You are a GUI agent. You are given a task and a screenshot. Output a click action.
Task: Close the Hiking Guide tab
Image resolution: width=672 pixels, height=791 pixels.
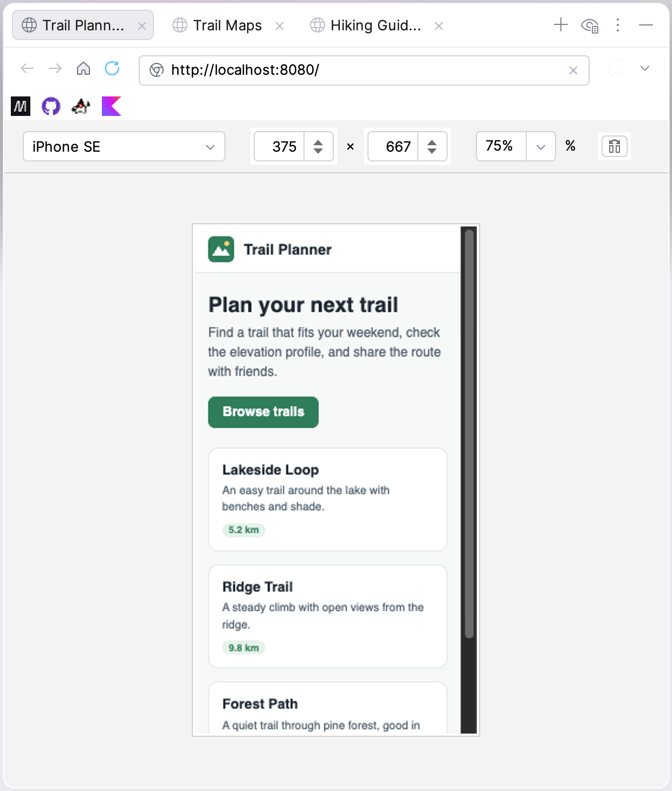(439, 26)
